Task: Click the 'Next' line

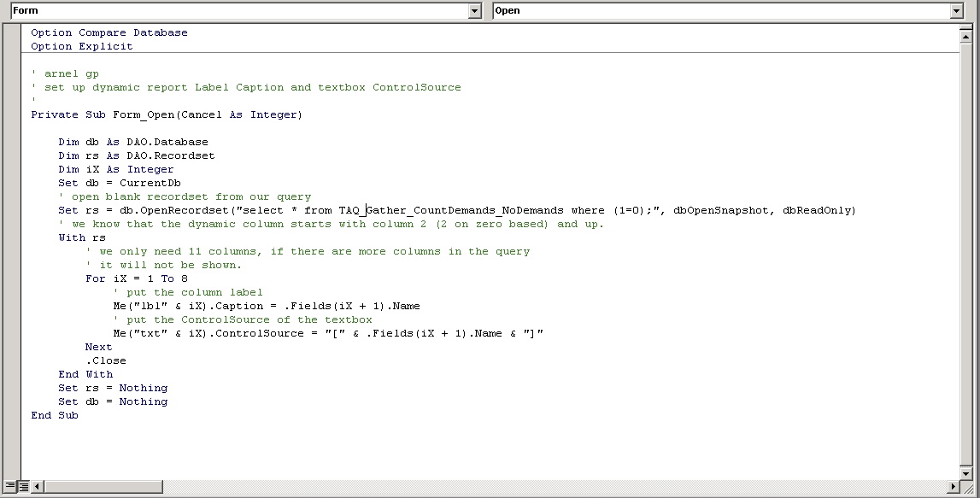Action: click(x=99, y=348)
